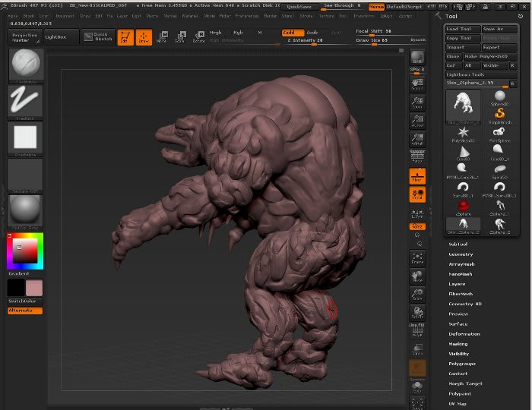Open the Texture Off selector slot
The height and width of the screenshot is (410, 532).
tap(25, 175)
